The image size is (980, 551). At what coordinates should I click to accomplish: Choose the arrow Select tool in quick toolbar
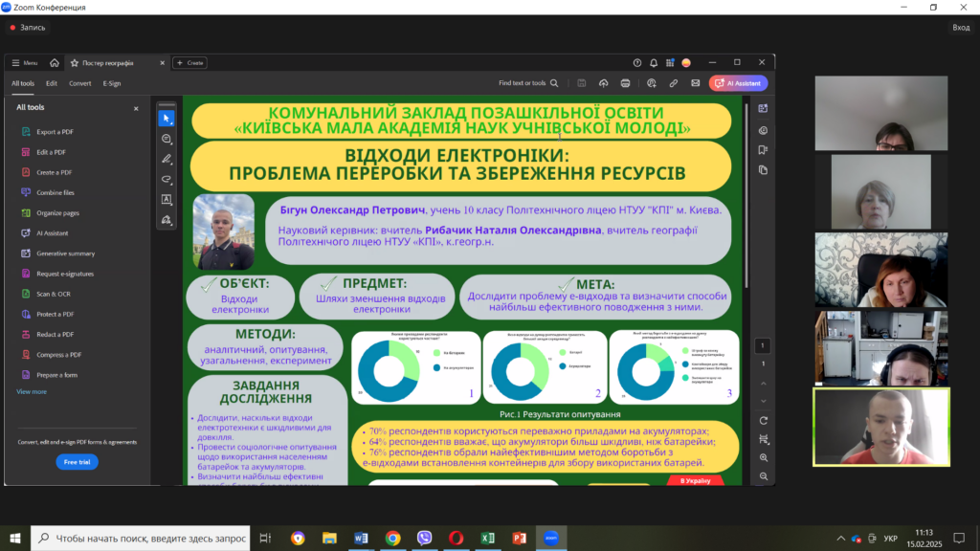tap(167, 118)
